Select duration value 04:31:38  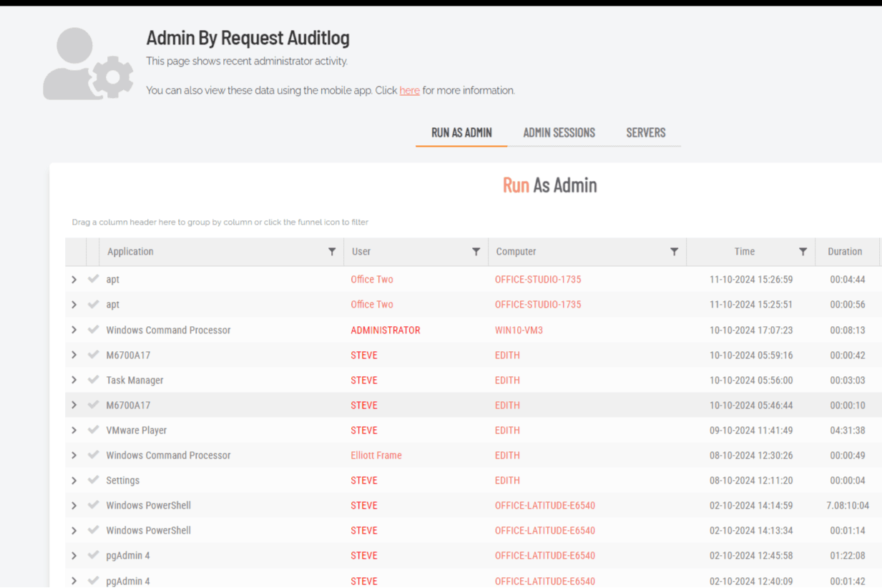[848, 430]
